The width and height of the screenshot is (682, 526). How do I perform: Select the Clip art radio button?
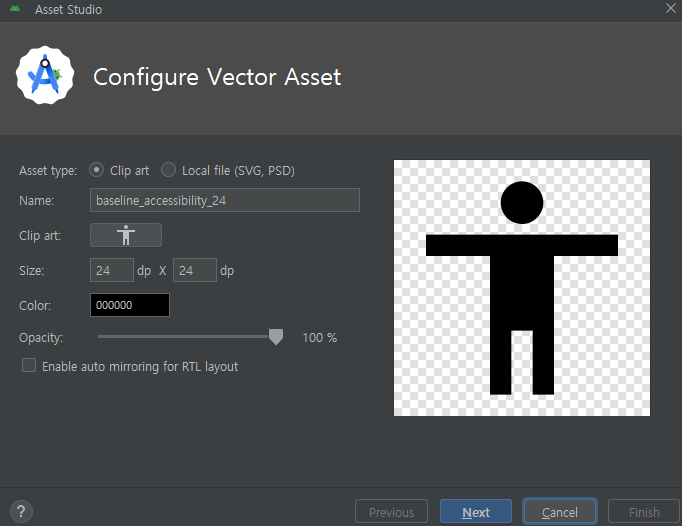coord(97,170)
